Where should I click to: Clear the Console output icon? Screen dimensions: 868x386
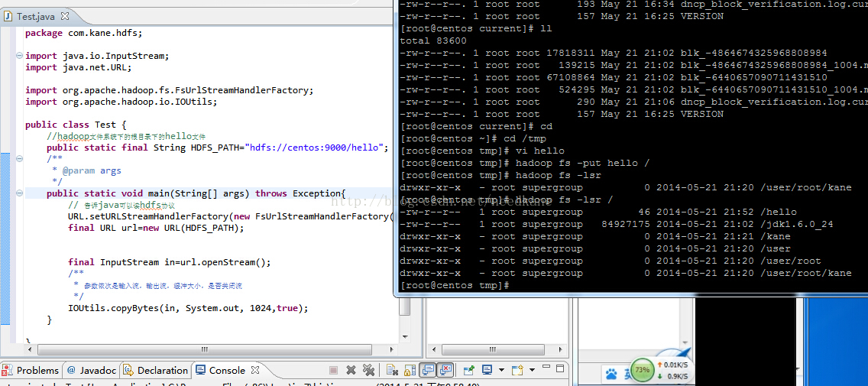[x=392, y=370]
